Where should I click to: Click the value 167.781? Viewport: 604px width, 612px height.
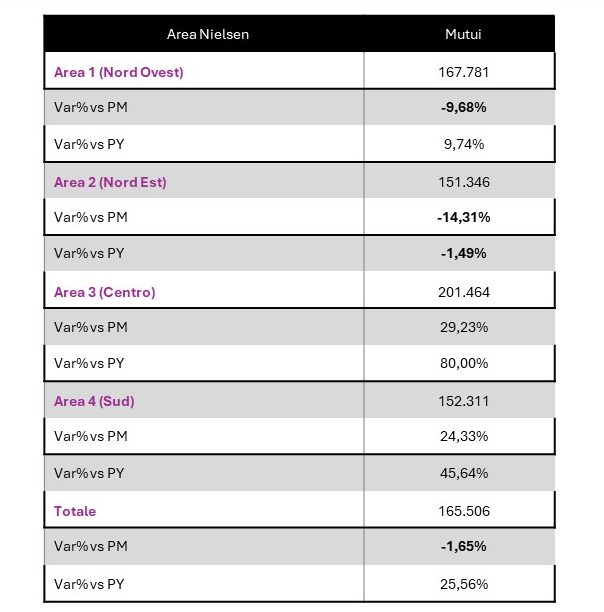coord(464,72)
